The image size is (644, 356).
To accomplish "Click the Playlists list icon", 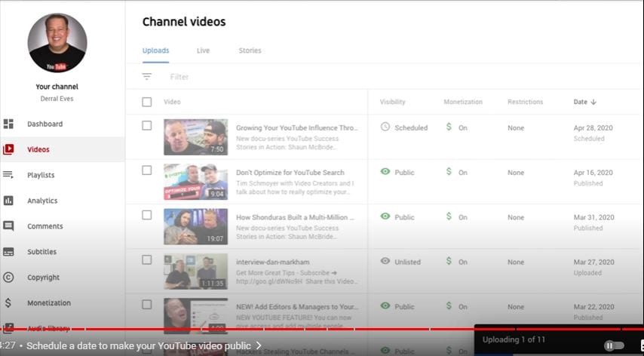I will pos(8,175).
